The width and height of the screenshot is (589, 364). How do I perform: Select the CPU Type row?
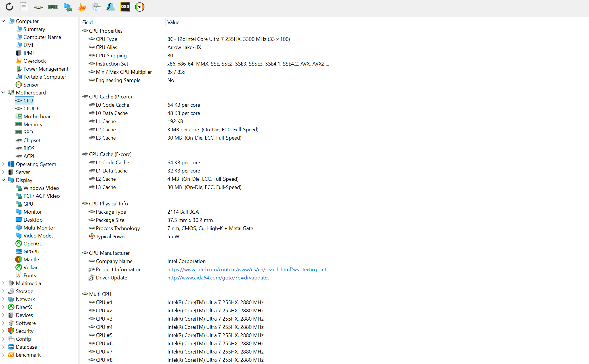(x=206, y=39)
